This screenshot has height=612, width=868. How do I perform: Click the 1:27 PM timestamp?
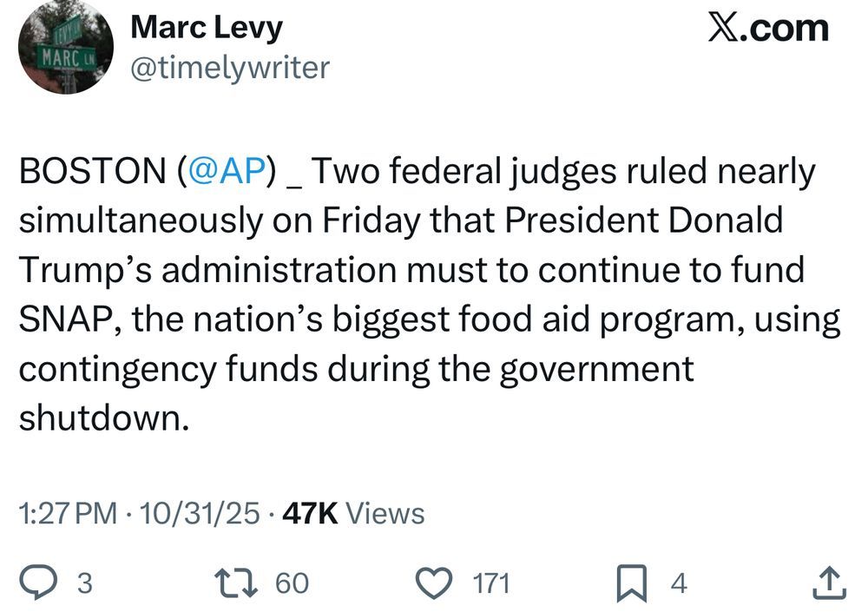[67, 513]
